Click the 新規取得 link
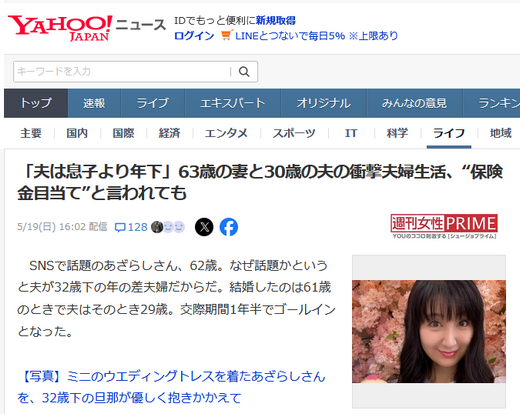The width and height of the screenshot is (520, 414). tap(275, 21)
